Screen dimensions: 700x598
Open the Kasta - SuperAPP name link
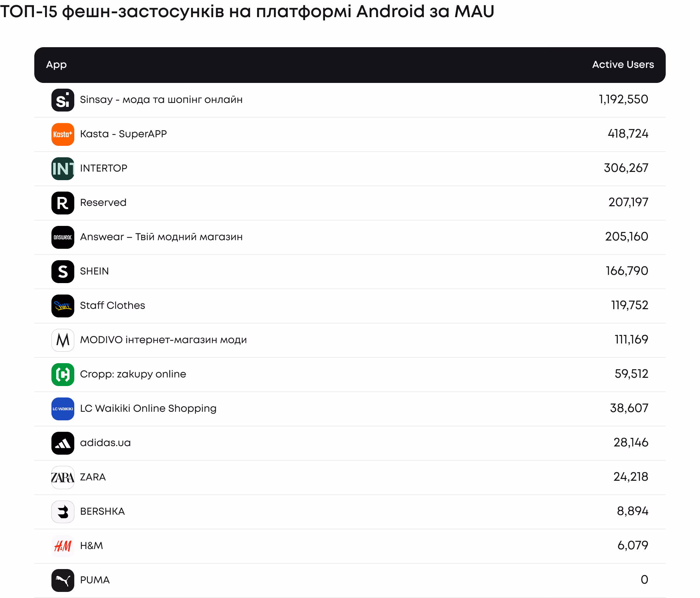pyautogui.click(x=124, y=134)
